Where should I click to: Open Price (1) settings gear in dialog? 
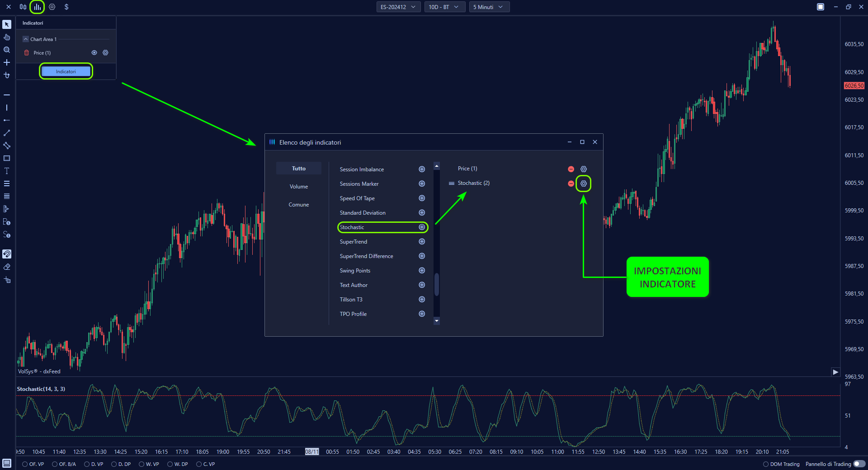pyautogui.click(x=584, y=169)
